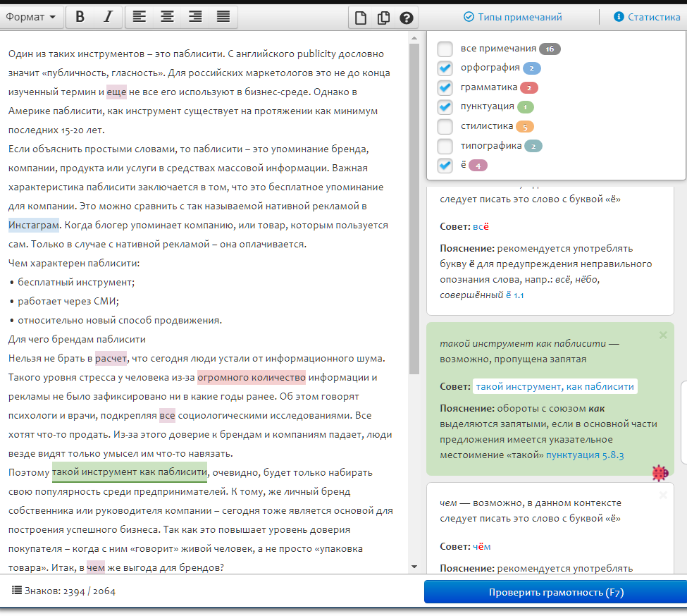This screenshot has height=616, width=687.
Task: Toggle italic formatting
Action: click(108, 17)
